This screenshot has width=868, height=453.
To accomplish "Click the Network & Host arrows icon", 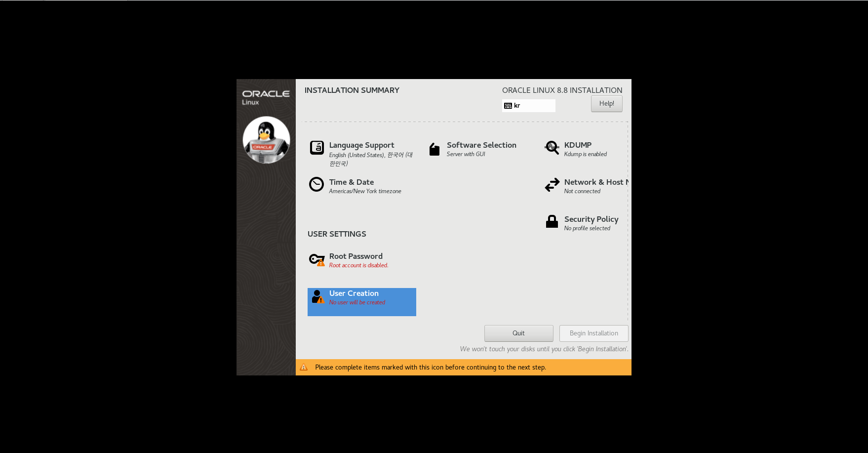I will coord(552,185).
